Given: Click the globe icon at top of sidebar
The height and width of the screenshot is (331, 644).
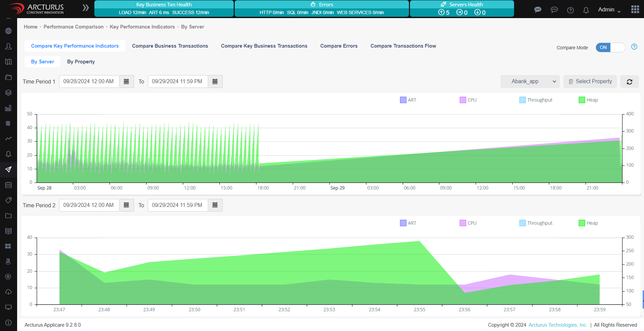Looking at the screenshot, I should pyautogui.click(x=8, y=31).
